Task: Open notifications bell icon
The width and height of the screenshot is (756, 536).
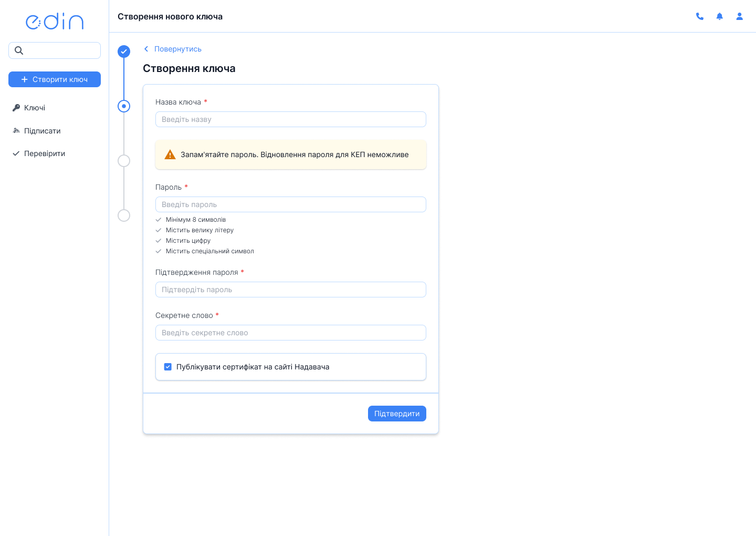Action: tap(719, 16)
